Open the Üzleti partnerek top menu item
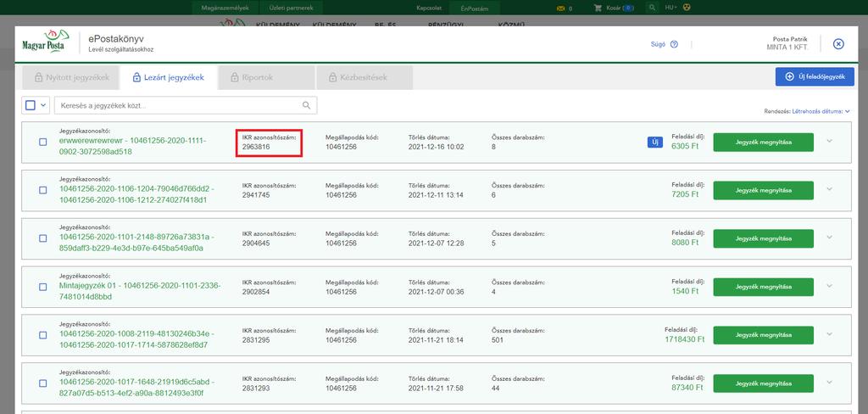This screenshot has width=868, height=414. (x=292, y=8)
